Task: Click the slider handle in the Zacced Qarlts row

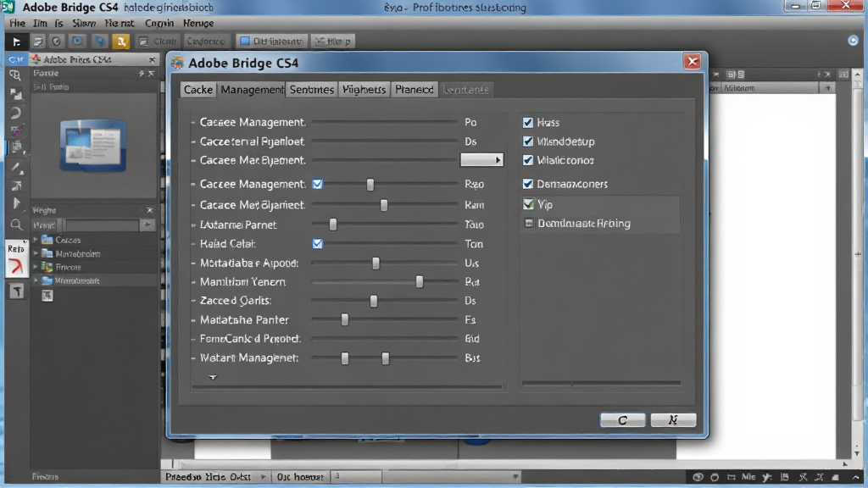Action: click(x=374, y=301)
